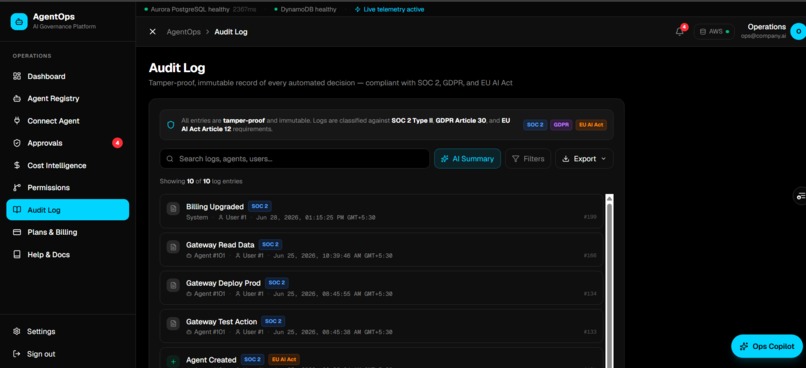The height and width of the screenshot is (368, 806).
Task: Click document icon beside Gateway Deploy Prod
Action: click(173, 285)
